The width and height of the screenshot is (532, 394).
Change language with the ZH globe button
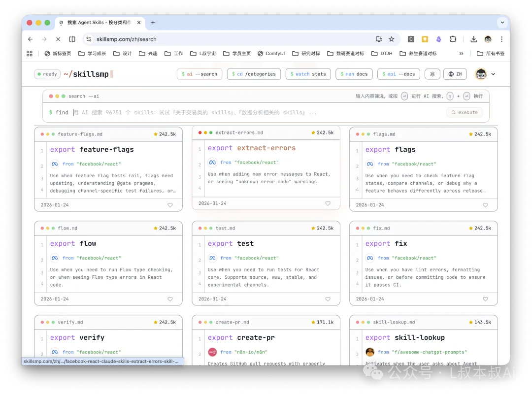(455, 74)
